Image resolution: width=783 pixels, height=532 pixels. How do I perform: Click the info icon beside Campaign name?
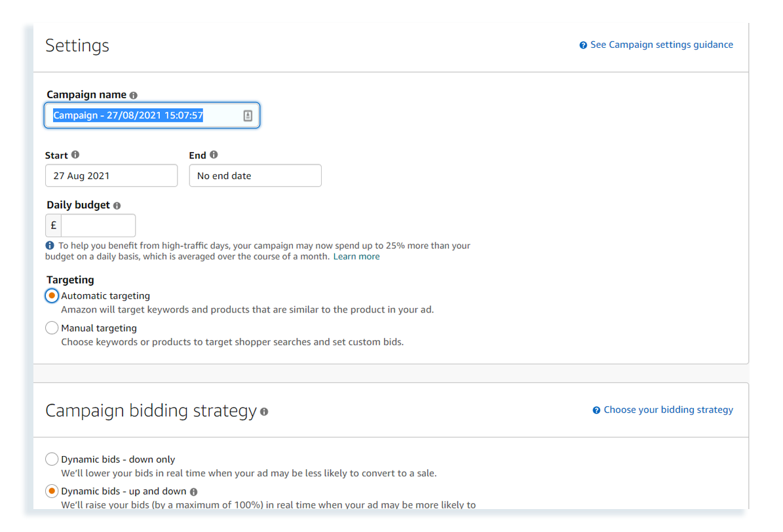point(134,95)
